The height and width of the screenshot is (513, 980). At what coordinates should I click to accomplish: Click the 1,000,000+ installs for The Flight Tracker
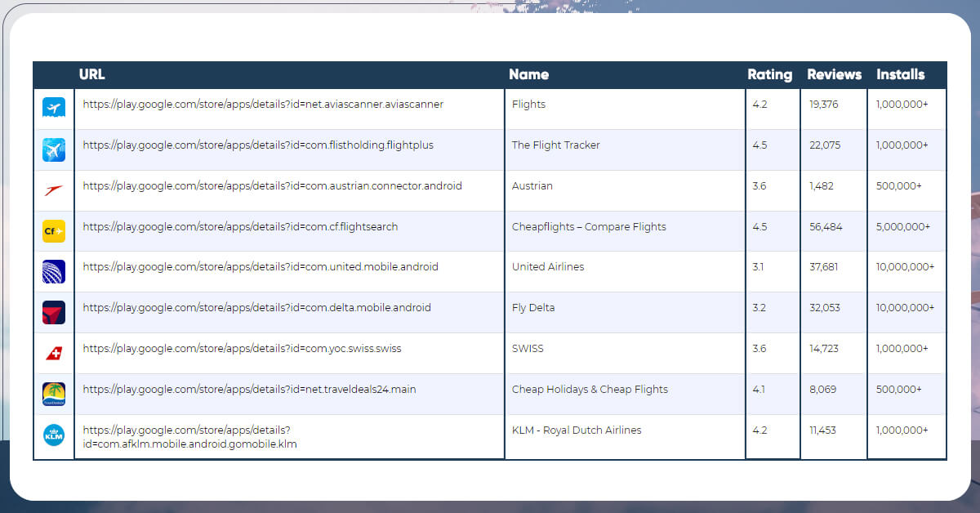point(902,145)
